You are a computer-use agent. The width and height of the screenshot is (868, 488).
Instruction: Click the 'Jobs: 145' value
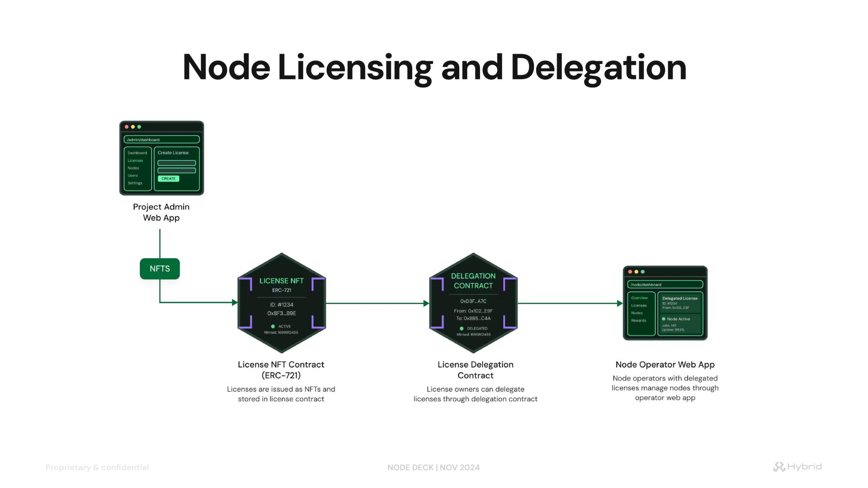point(669,325)
